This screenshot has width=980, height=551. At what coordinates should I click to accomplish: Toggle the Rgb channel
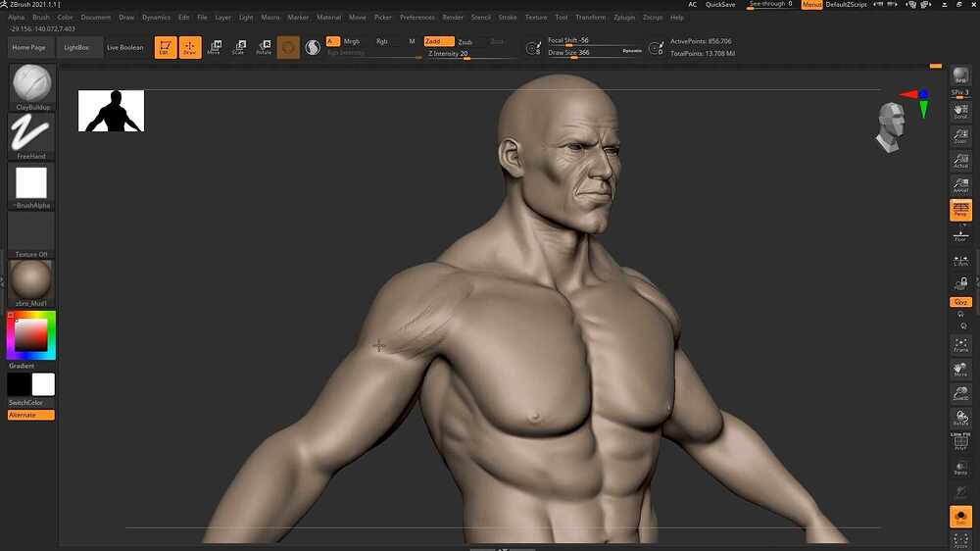[x=382, y=41]
